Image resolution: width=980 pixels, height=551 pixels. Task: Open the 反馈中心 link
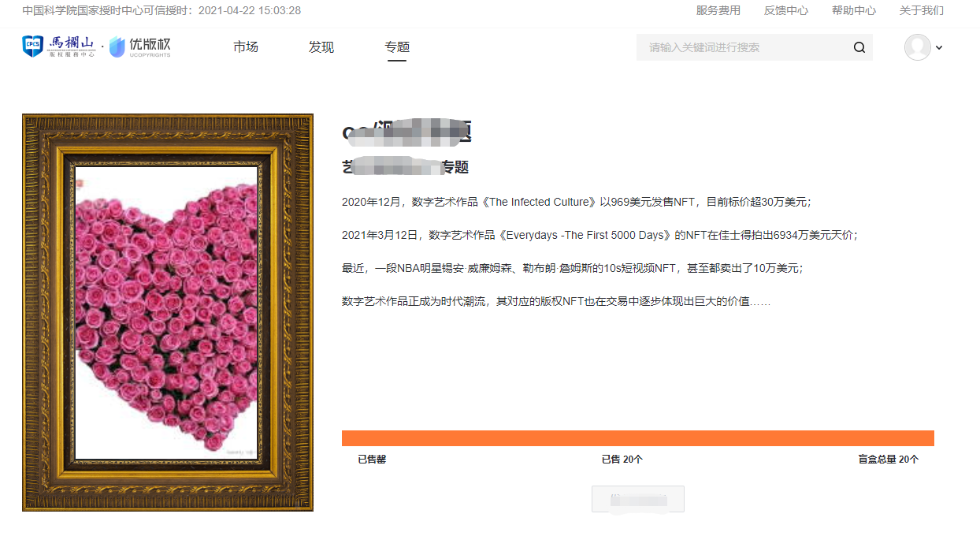(786, 10)
